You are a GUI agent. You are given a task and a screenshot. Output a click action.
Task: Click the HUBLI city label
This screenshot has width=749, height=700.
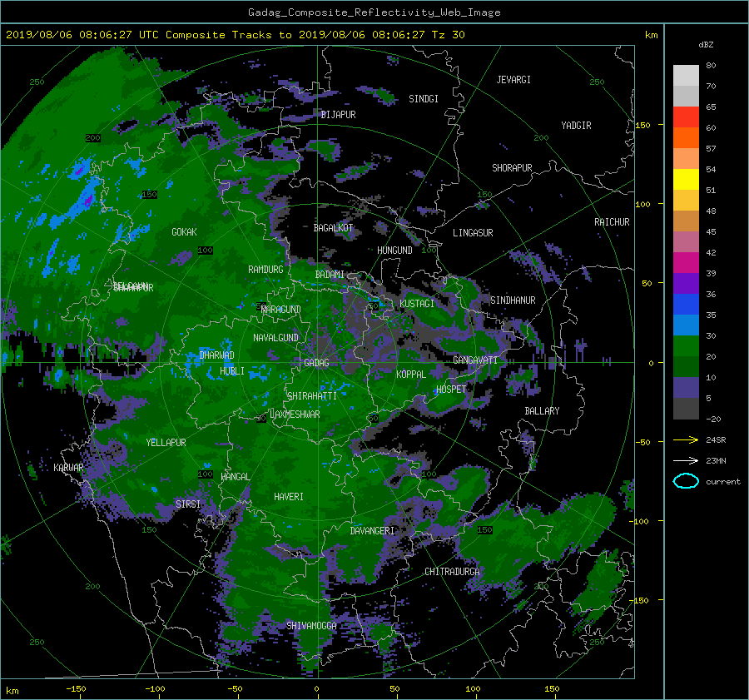tap(232, 371)
